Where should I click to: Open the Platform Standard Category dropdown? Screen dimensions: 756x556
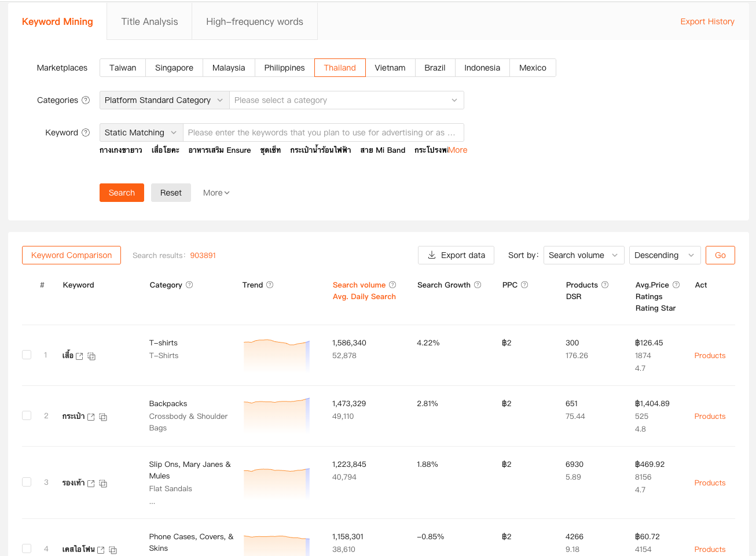164,100
